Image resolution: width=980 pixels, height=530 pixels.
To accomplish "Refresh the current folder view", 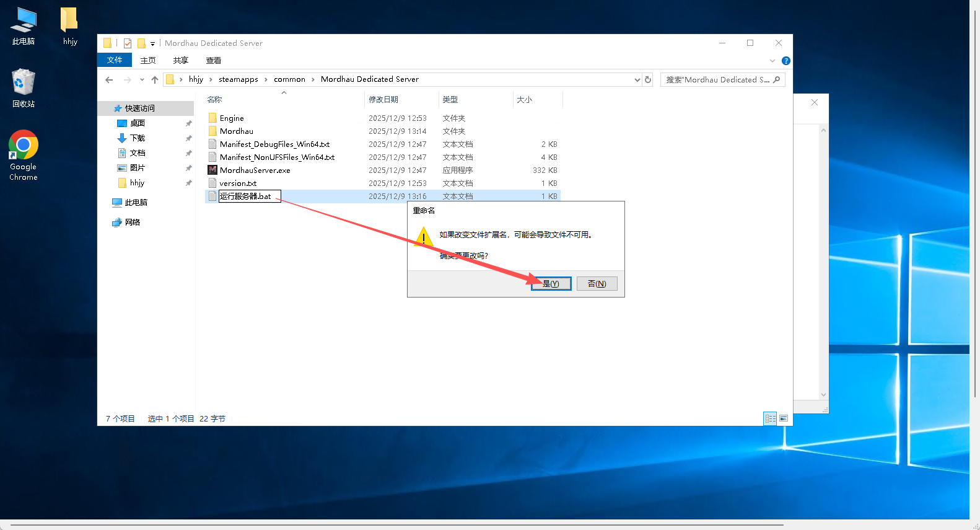I will (x=648, y=80).
